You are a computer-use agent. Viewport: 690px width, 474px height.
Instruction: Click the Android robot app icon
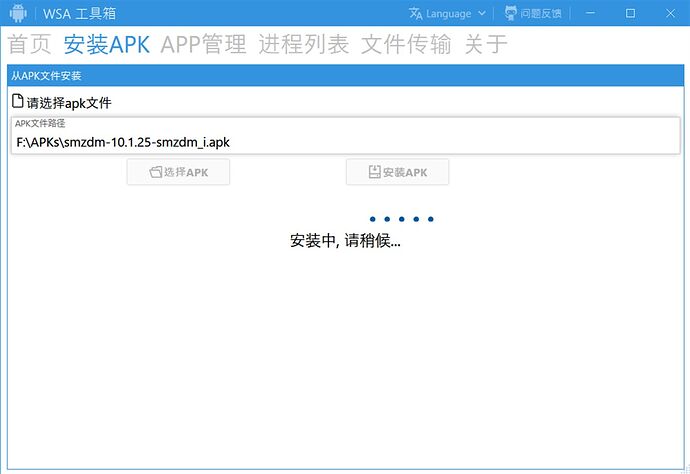pos(18,13)
